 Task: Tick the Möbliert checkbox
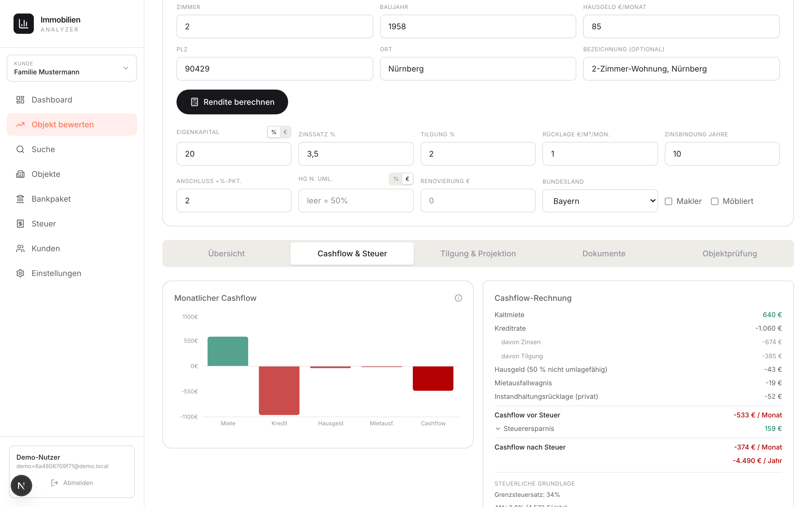[x=715, y=201]
